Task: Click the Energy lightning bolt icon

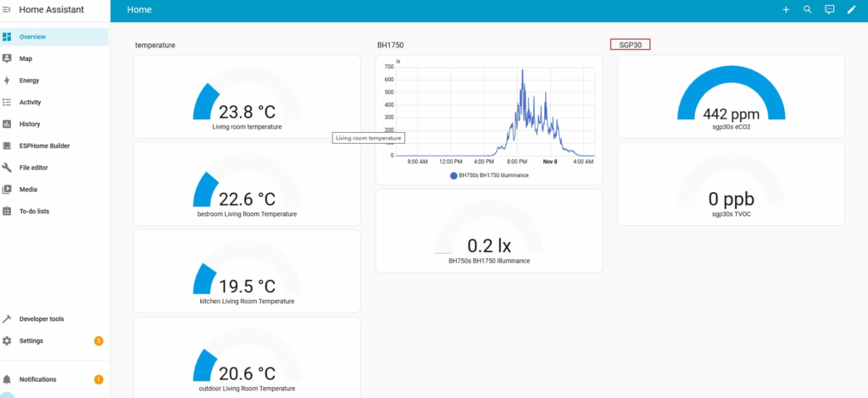Action: [7, 80]
